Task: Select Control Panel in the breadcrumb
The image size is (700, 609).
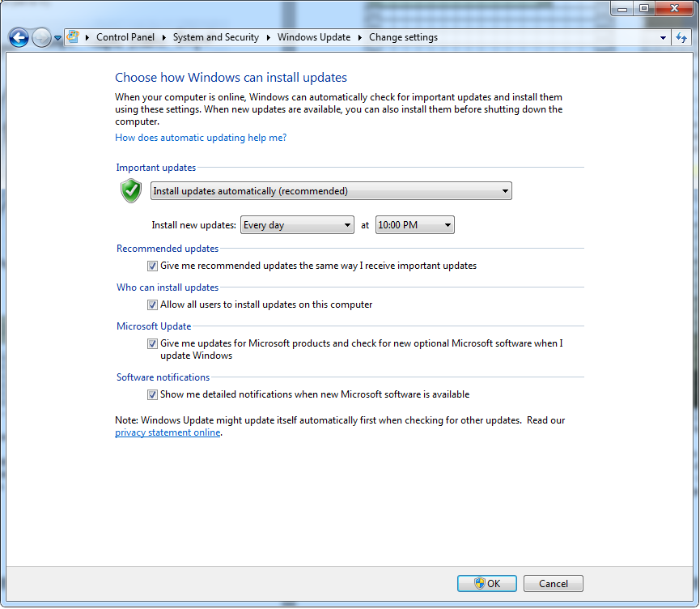Action: tap(125, 37)
